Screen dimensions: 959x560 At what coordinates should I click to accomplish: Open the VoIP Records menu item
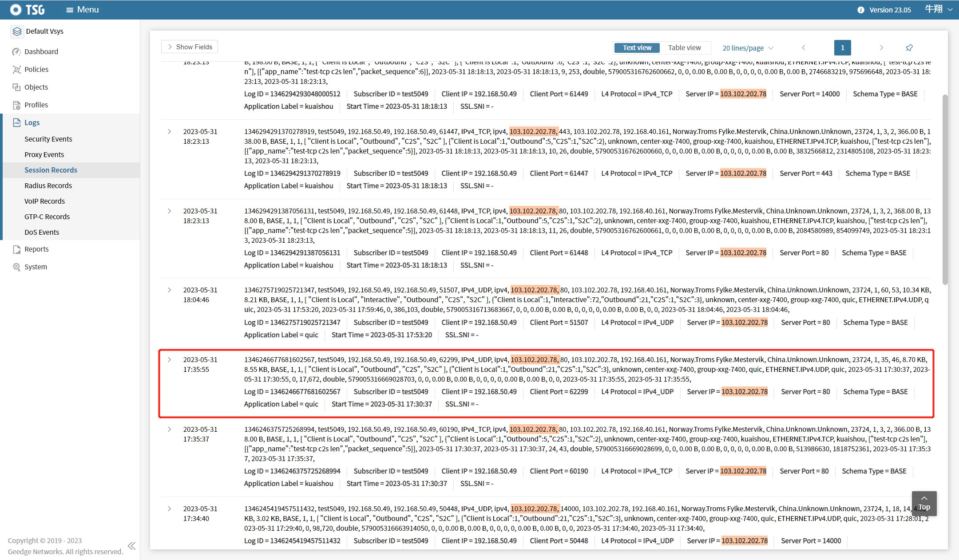[x=44, y=201]
